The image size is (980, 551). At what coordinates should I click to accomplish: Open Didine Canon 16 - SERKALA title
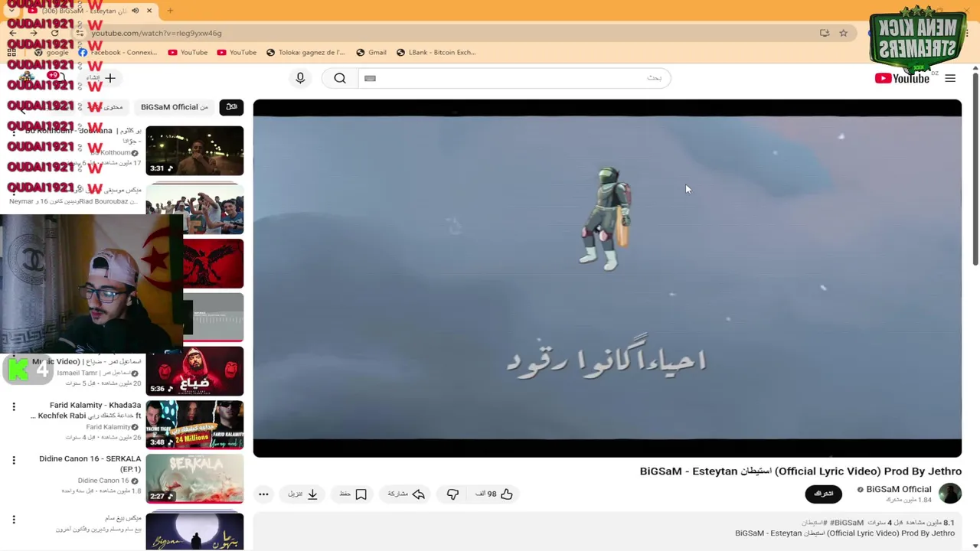(x=90, y=464)
